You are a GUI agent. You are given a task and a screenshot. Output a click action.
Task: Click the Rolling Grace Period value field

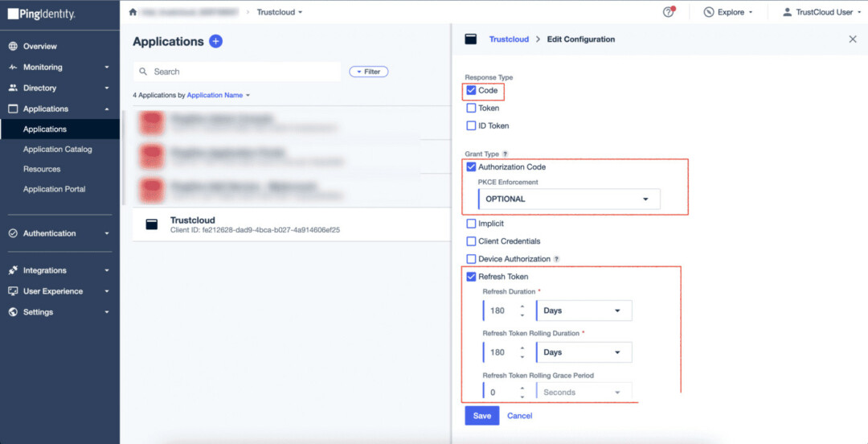tap(500, 392)
